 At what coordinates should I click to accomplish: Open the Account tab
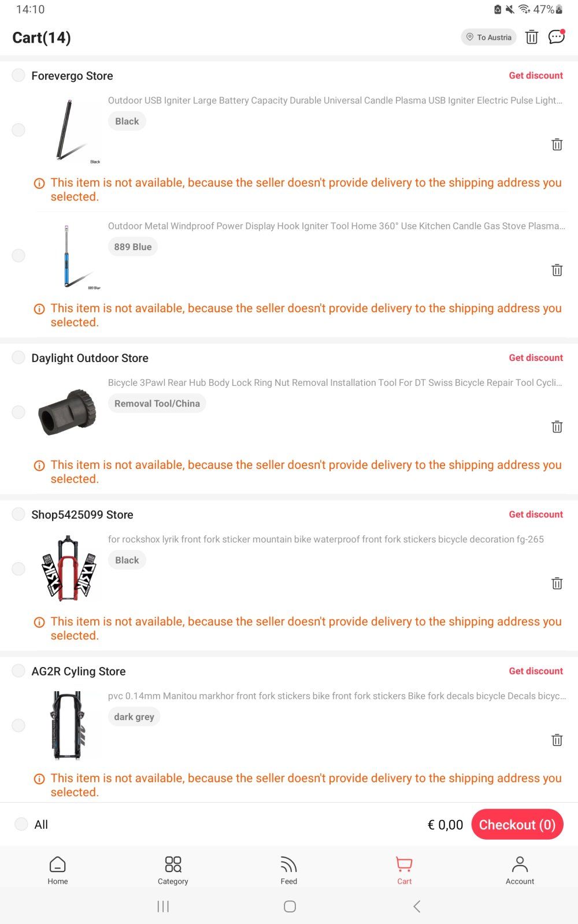[520, 870]
